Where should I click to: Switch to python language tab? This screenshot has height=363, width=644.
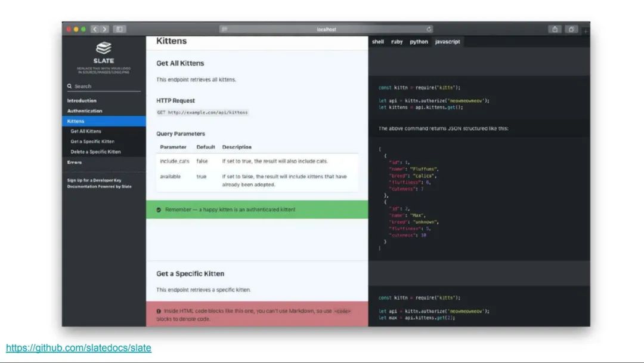pos(419,42)
